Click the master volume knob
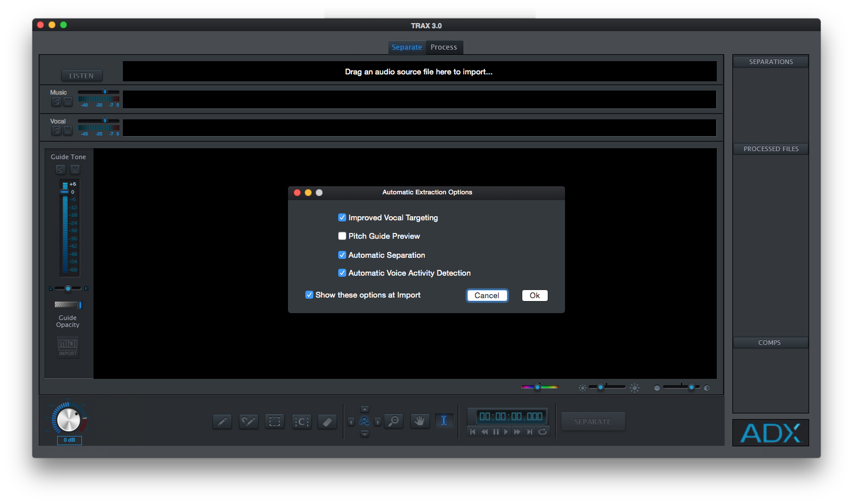Screen dimensions: 853x504 click(x=69, y=419)
